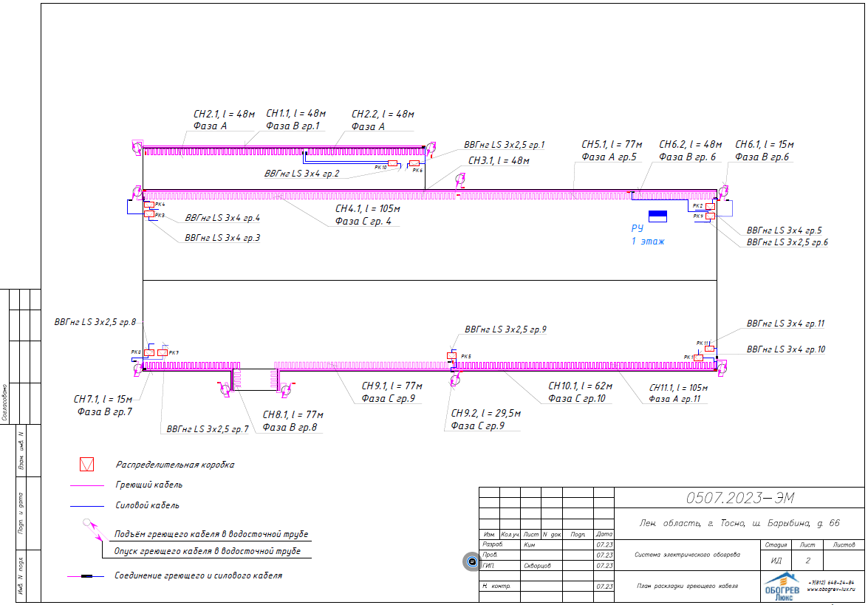Click the ОБОГРЕВ Люкс company logo
The height and width of the screenshot is (605, 868).
(x=781, y=587)
